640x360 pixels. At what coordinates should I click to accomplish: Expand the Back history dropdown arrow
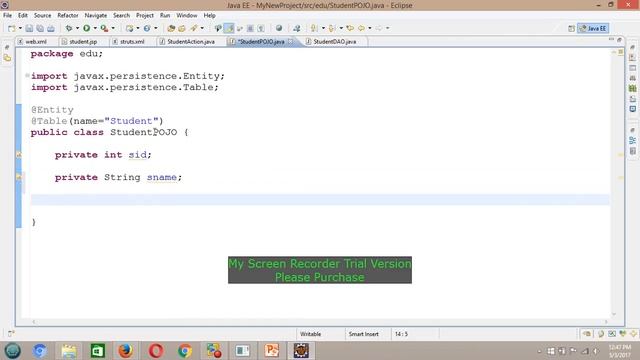pos(370,28)
